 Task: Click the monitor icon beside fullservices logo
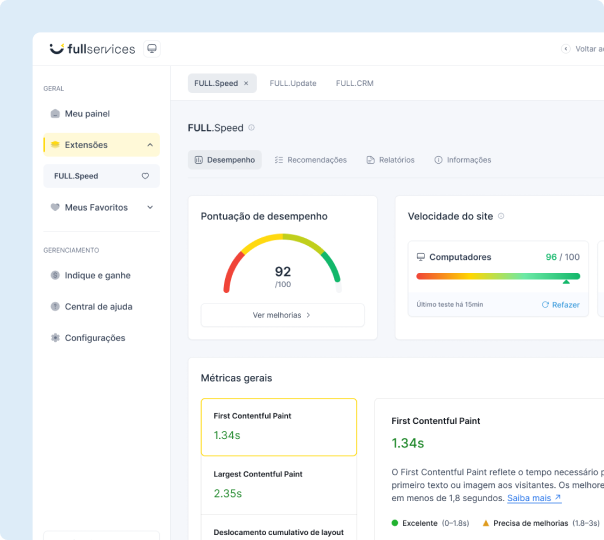(152, 48)
